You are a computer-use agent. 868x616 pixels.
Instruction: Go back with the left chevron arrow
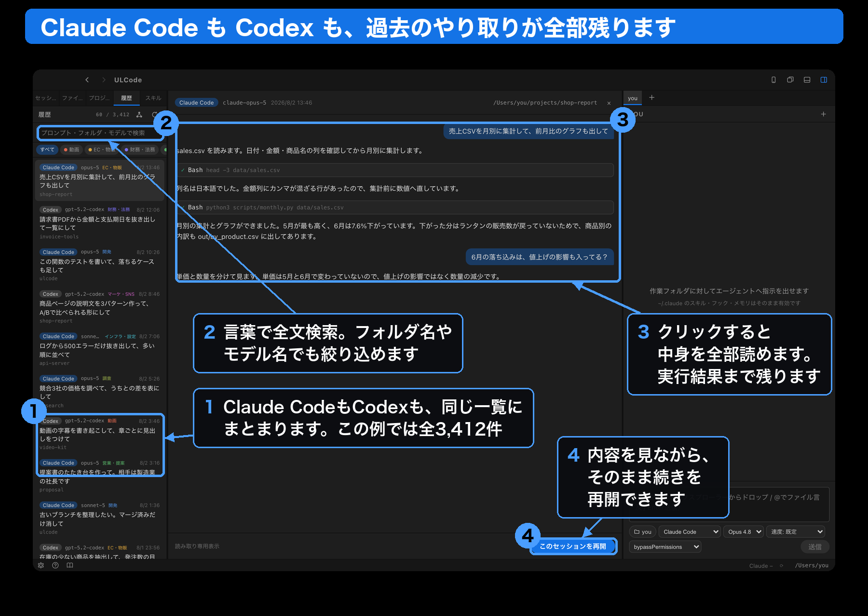(x=87, y=80)
